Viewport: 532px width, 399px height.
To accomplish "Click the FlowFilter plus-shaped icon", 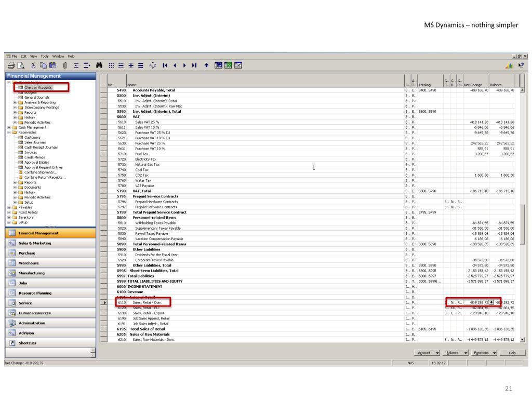I will point(130,65).
